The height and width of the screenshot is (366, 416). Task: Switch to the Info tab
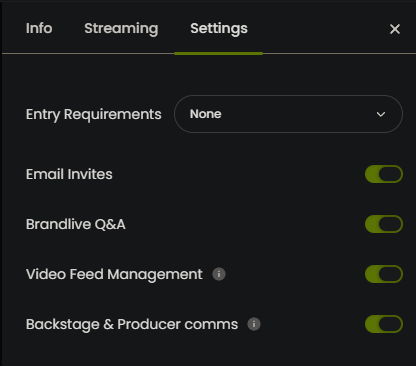(x=39, y=28)
